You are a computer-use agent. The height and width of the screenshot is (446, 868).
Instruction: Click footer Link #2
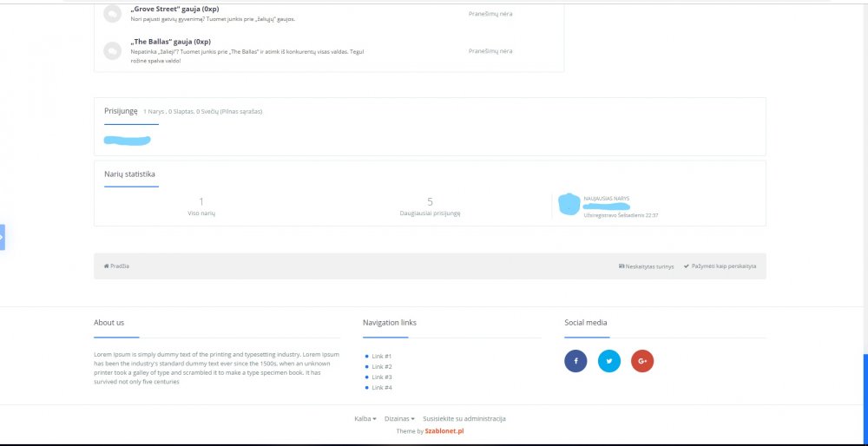click(381, 367)
